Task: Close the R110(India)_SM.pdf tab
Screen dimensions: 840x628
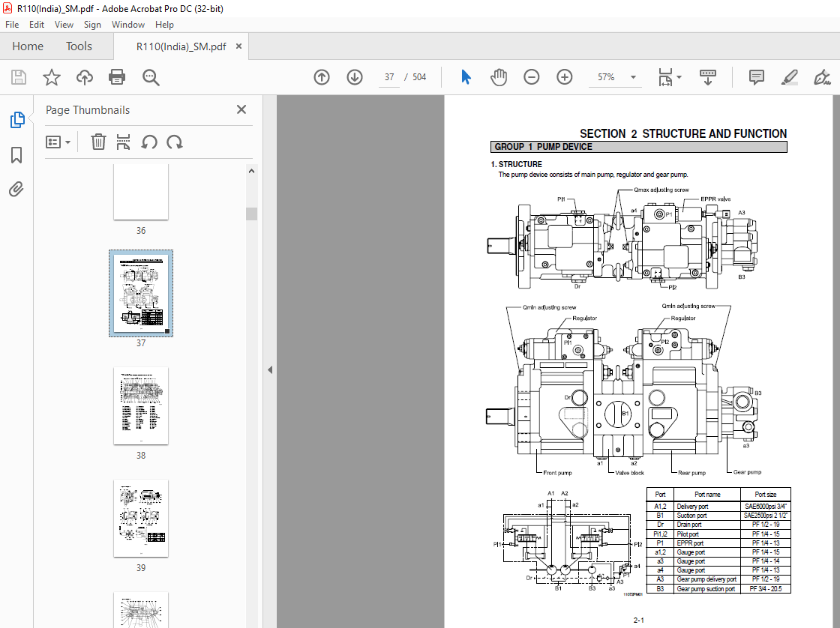Action: tap(239, 46)
